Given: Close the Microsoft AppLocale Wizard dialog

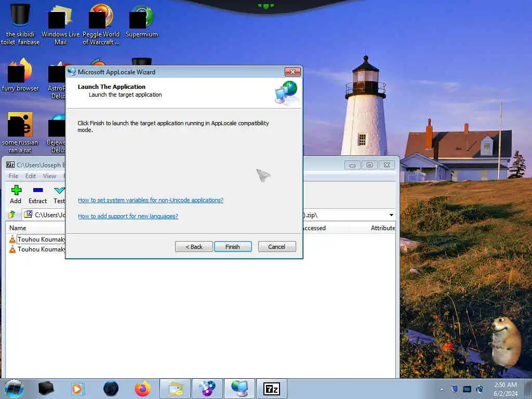Looking at the screenshot, I should (292, 72).
